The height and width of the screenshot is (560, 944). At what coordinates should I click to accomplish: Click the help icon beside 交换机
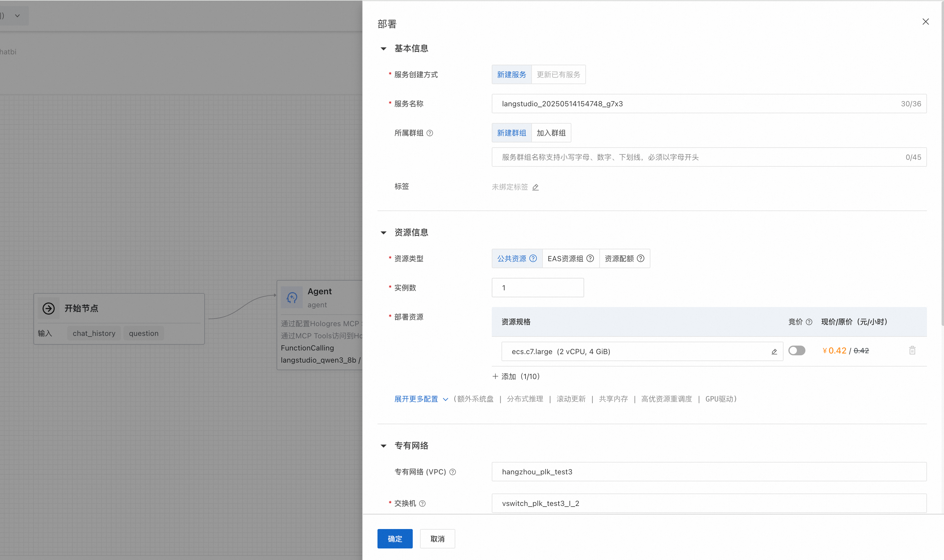[x=422, y=504]
